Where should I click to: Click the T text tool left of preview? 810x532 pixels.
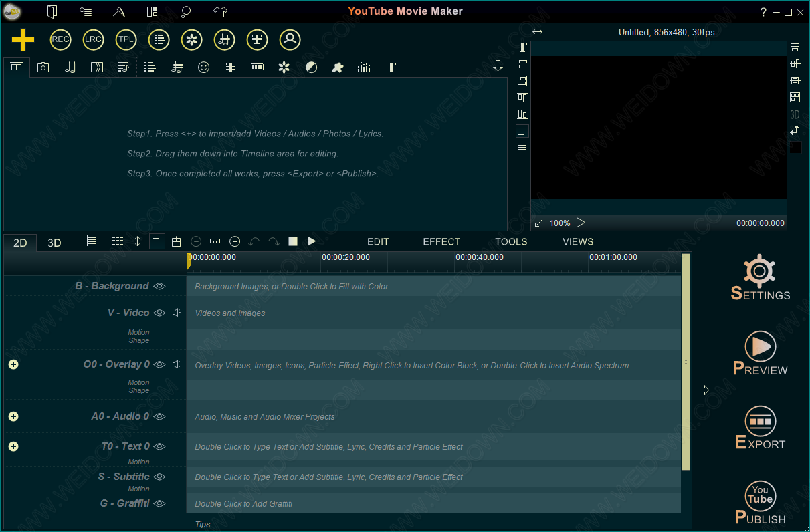point(522,47)
